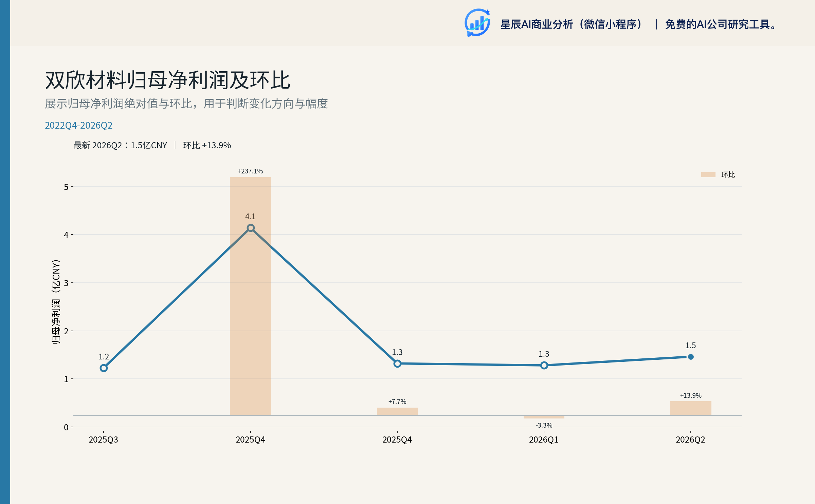Screen dimensions: 815x504
Task: Click the 2025Q3 data point marker
Action: 104,368
